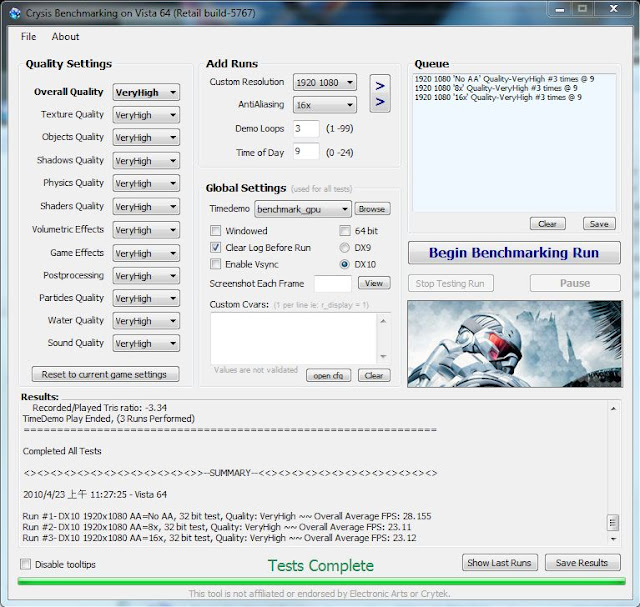Image resolution: width=640 pixels, height=607 pixels.
Task: Click Custom Cvars scrollbar down arrow
Action: (x=383, y=356)
